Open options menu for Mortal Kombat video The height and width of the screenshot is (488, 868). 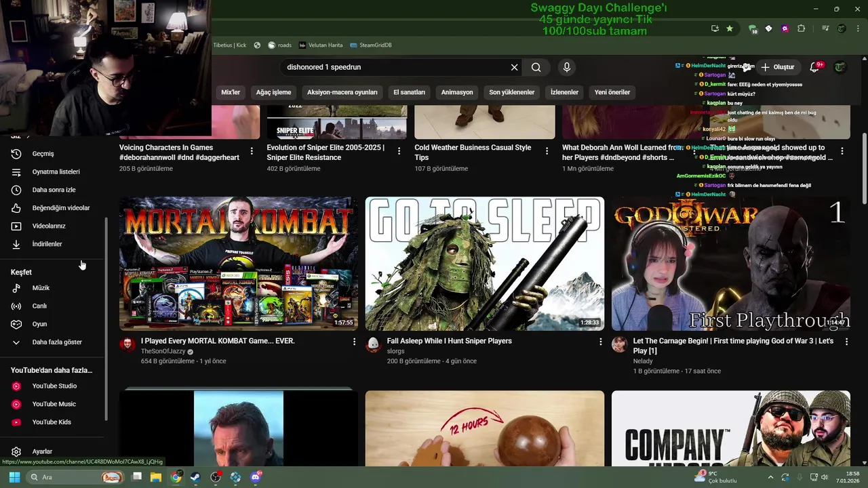[x=354, y=342]
